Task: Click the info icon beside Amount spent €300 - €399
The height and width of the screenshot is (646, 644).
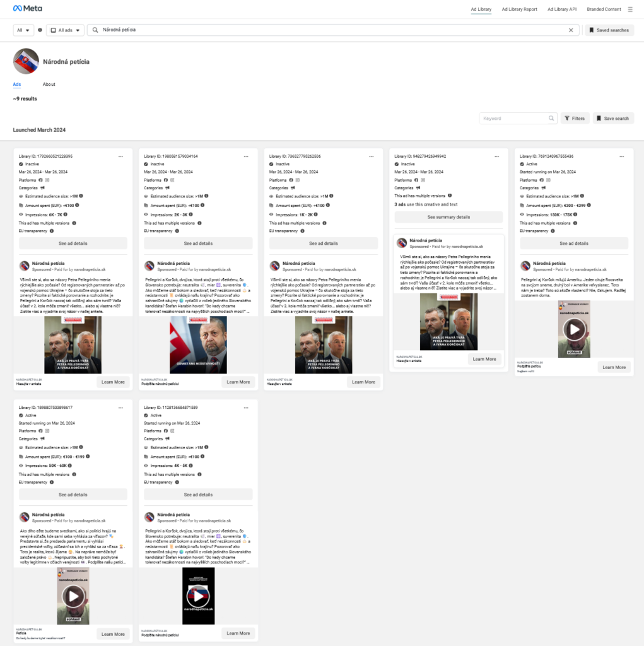Action: 588,205
